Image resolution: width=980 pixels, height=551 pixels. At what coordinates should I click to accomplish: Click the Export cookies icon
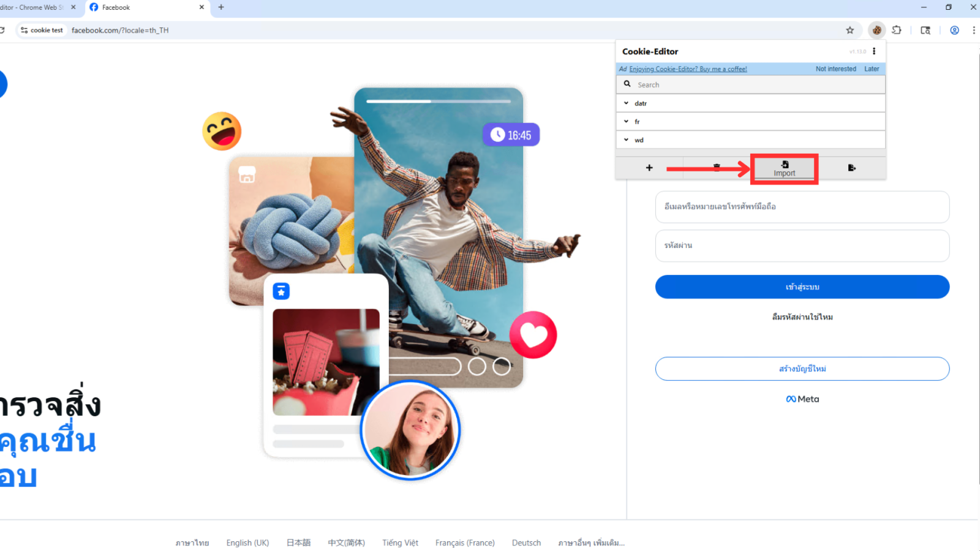click(851, 168)
